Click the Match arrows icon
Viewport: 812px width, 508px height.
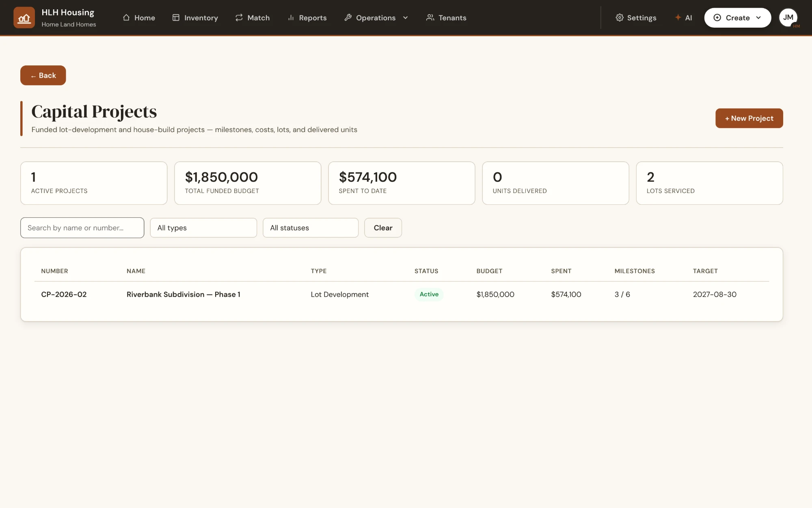(x=239, y=17)
